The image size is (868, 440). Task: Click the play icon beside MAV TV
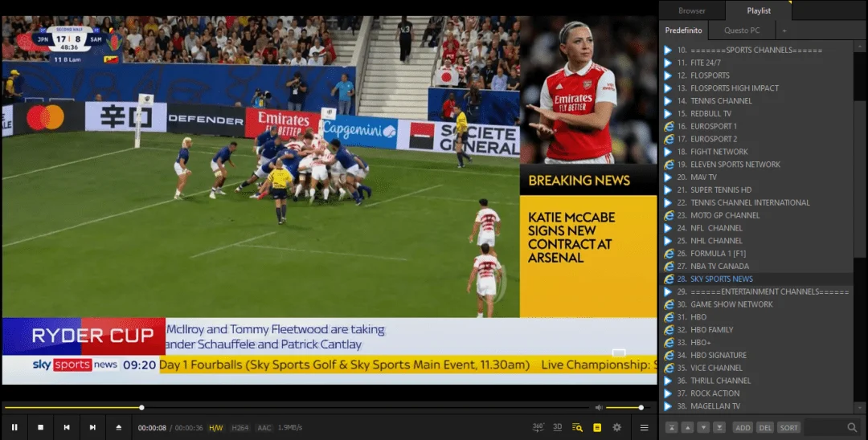click(668, 177)
